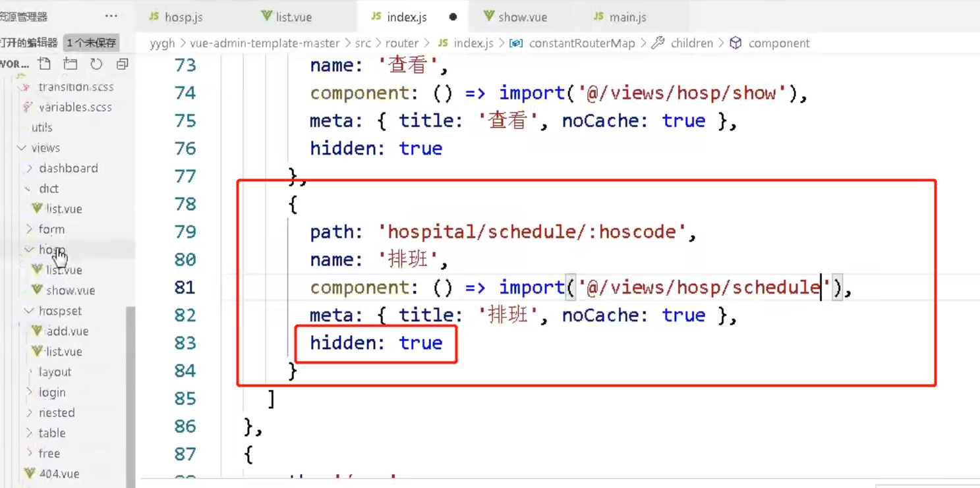Click the Vue icon on the show.vue tab
This screenshot has width=980, height=488.
pyautogui.click(x=488, y=16)
